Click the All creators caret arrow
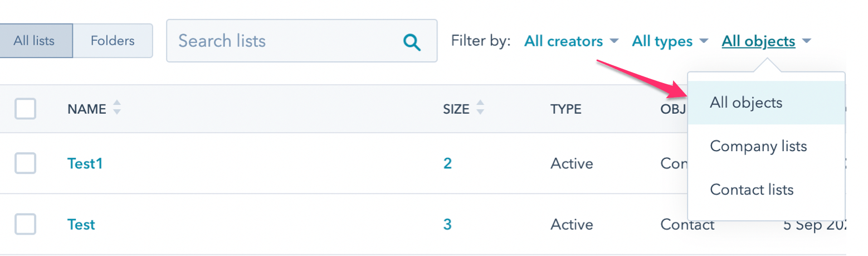The image size is (868, 256). [x=614, y=41]
